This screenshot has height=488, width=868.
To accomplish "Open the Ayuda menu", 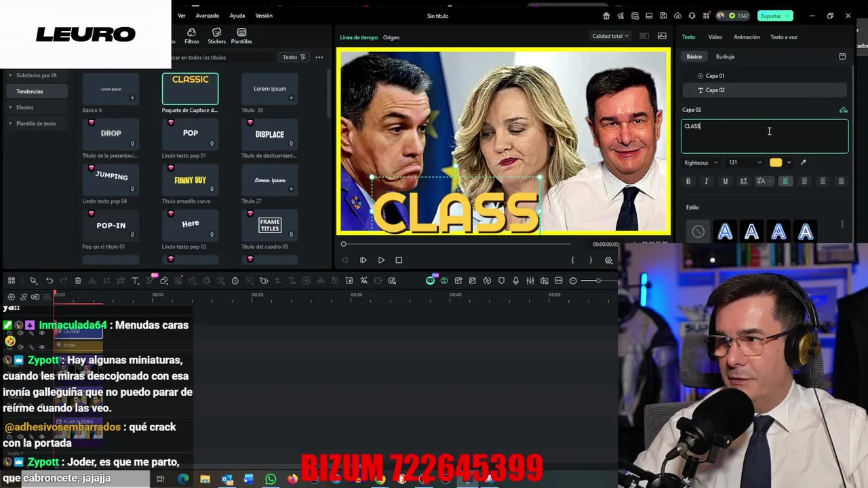I will tap(237, 16).
